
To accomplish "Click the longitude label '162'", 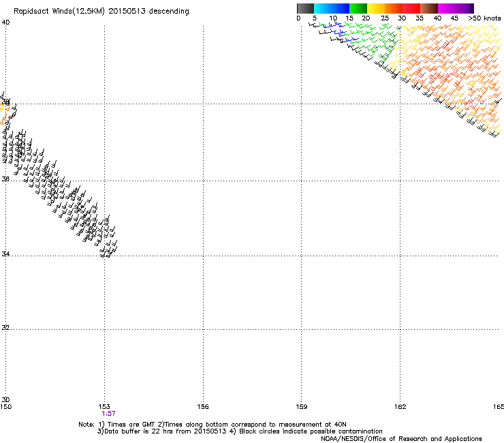I will tap(400, 407).
